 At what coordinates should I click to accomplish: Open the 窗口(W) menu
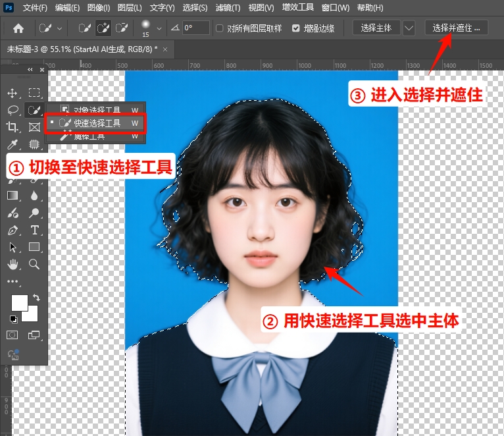click(x=336, y=7)
